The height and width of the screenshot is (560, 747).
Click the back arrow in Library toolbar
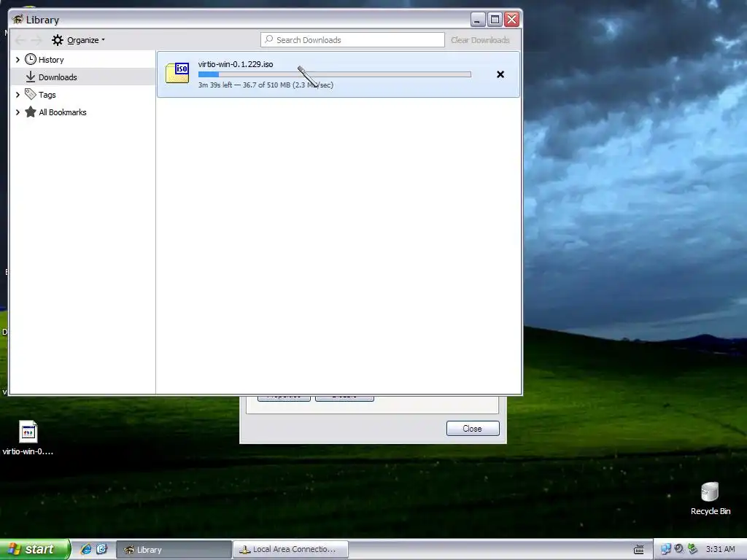[x=20, y=40]
